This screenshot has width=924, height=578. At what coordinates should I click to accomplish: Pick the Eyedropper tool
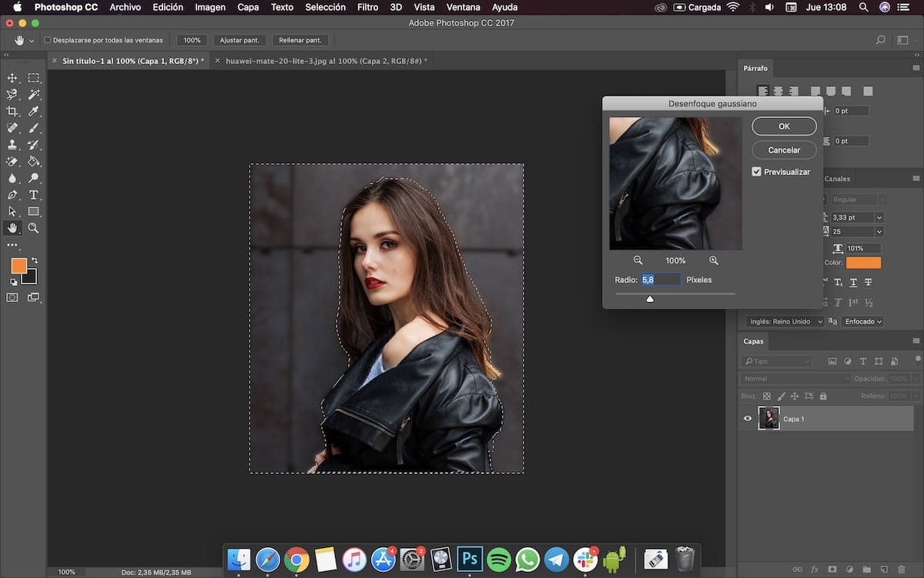click(34, 112)
